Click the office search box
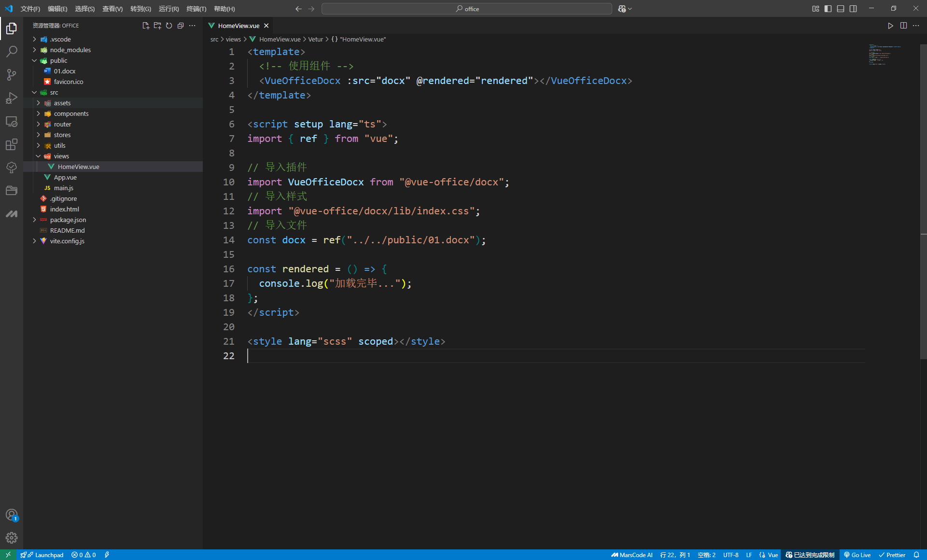Viewport: 927px width, 560px height. 467,9
